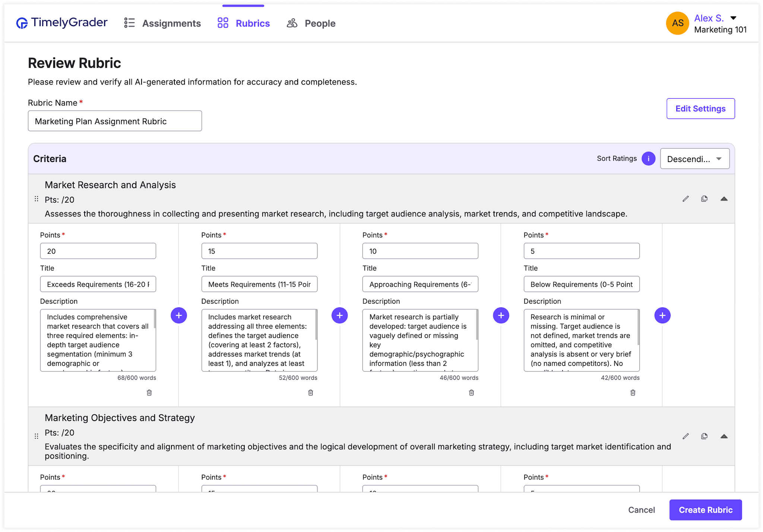Click the 'Marketing Objectives and Strategy' heading
Image resolution: width=763 pixels, height=532 pixels.
pyautogui.click(x=120, y=418)
